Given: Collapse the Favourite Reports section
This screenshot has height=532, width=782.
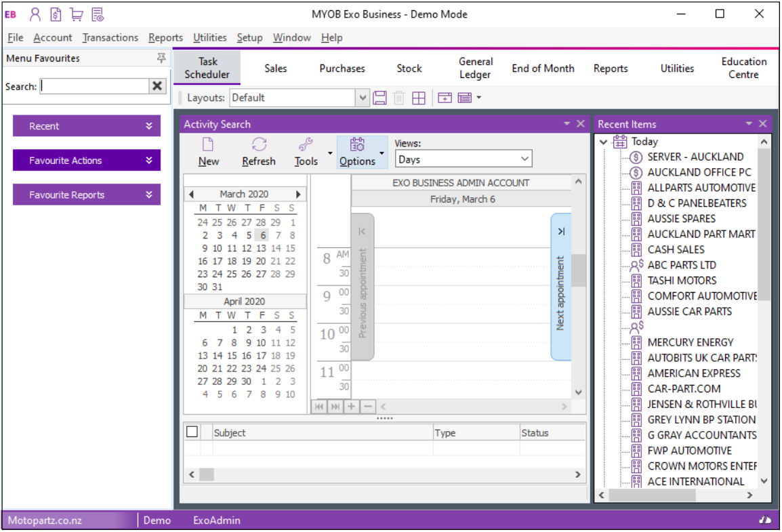Looking at the screenshot, I should click(150, 194).
